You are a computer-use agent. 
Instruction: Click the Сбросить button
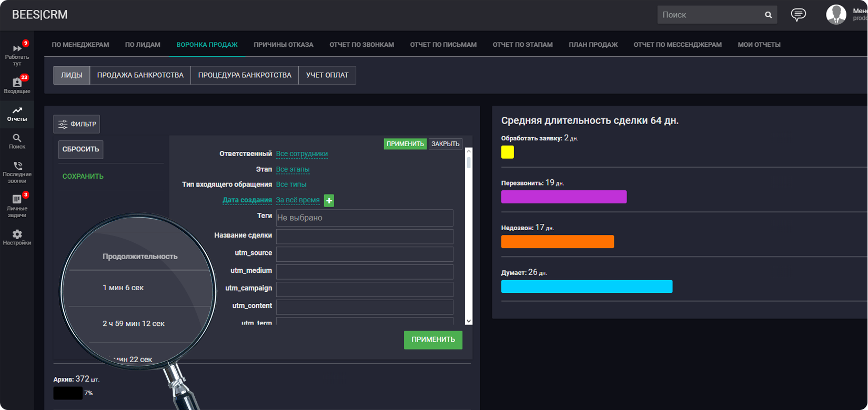81,149
